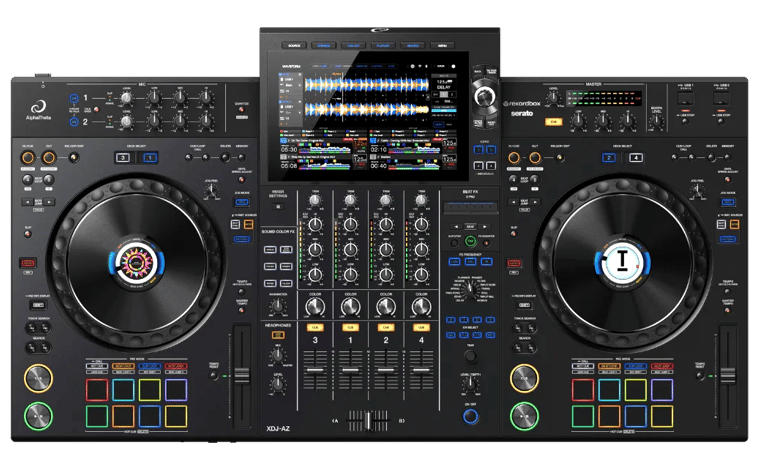Screen dimensions: 768x470
Task: Tap the green Beat FX TAP button
Action: point(470,241)
